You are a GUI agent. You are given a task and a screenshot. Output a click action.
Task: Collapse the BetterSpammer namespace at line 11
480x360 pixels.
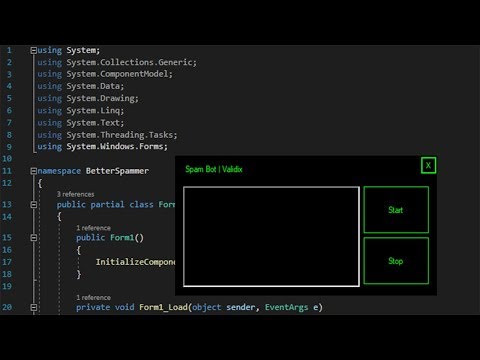pos(33,171)
